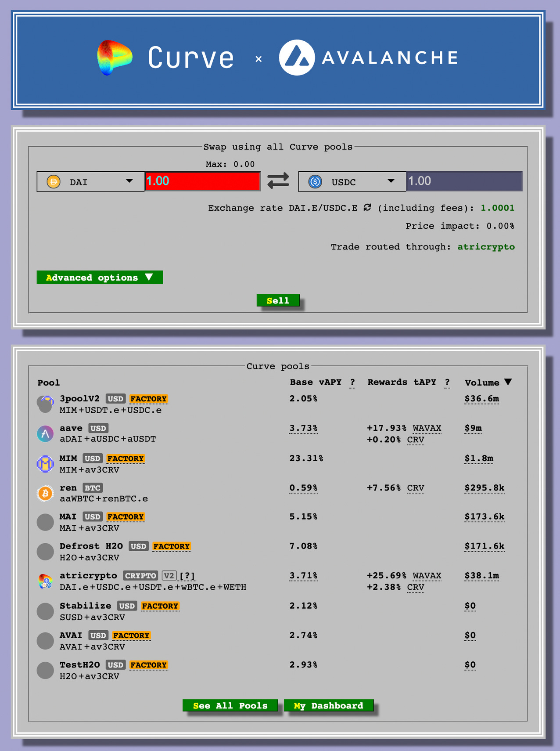This screenshot has width=560, height=751.
Task: Click +17.93% WAVAX reward on aave
Action: coord(404,428)
